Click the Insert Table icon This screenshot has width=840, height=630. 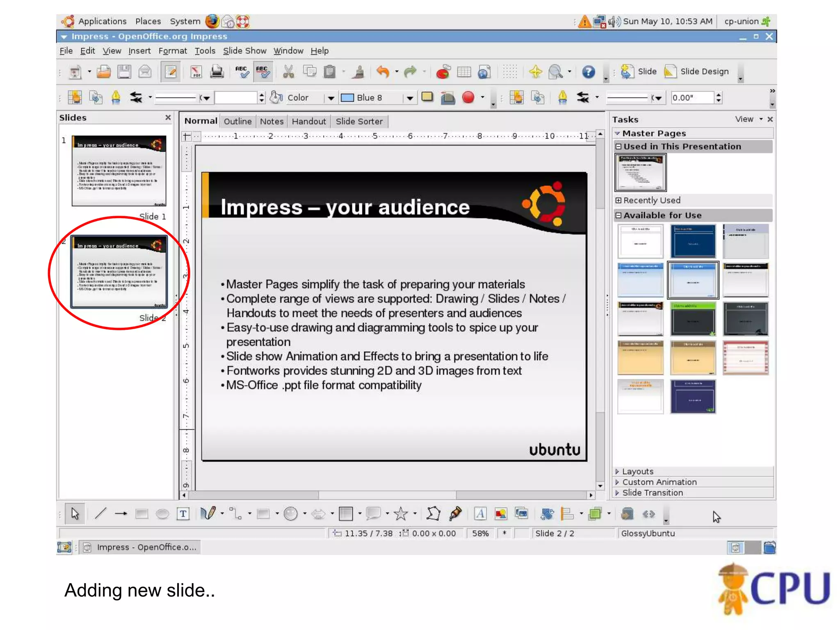(464, 72)
